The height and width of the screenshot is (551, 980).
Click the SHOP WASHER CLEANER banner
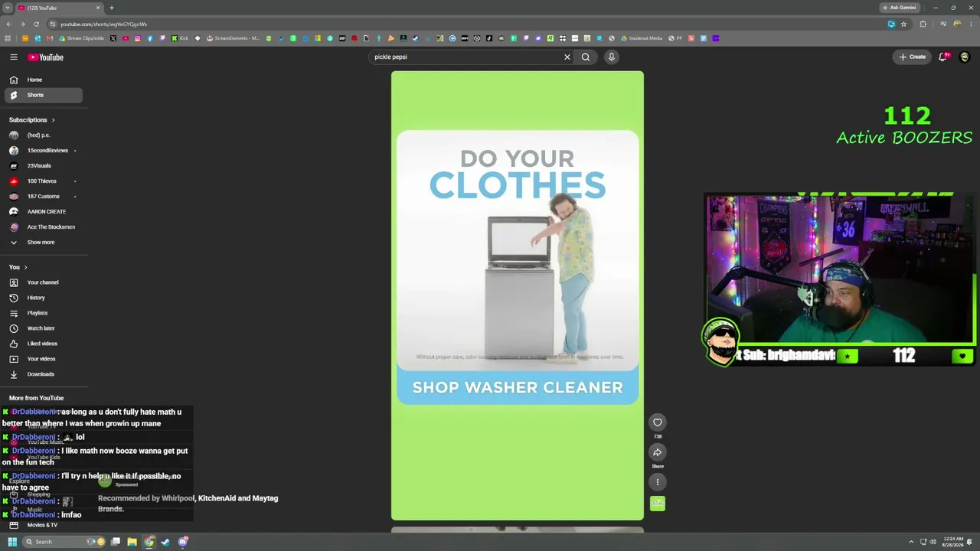coord(518,387)
